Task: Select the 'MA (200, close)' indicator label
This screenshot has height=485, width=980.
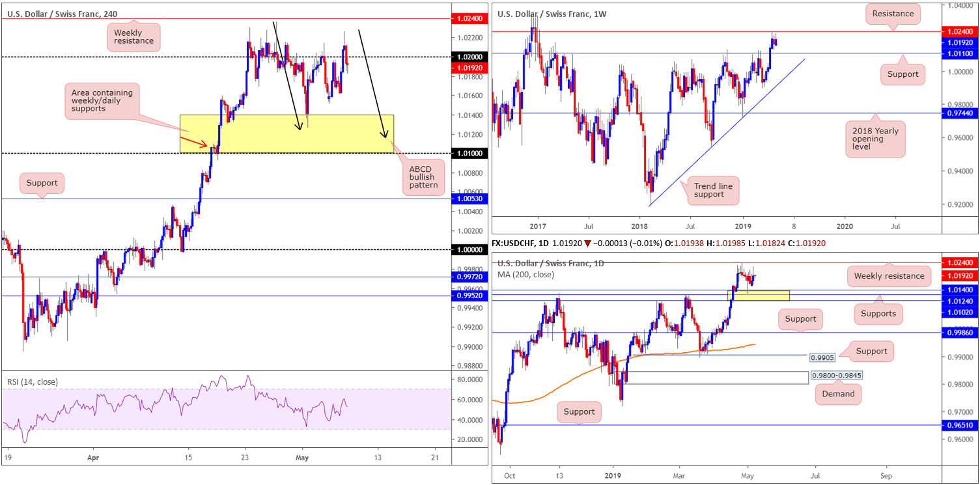Action: tap(527, 274)
